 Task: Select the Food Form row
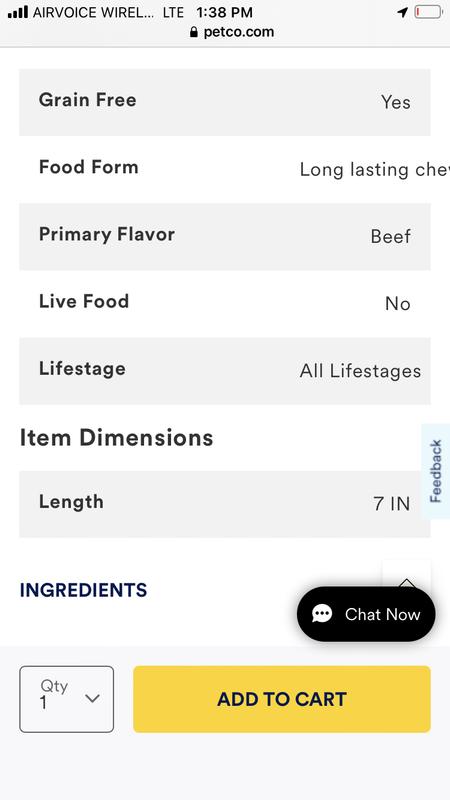point(225,169)
